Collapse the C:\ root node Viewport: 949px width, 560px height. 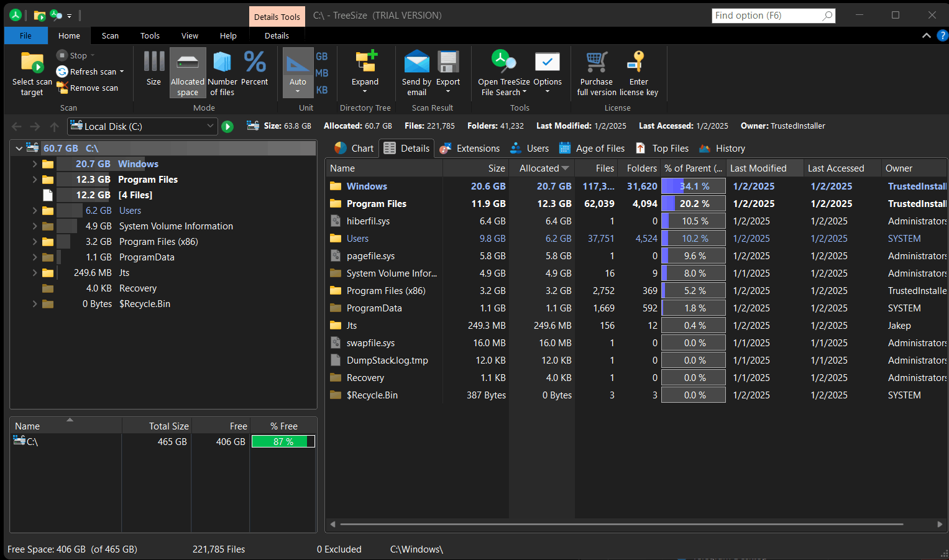click(x=19, y=149)
